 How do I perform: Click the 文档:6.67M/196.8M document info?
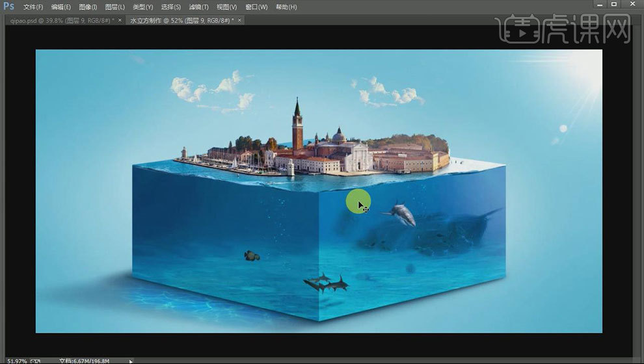tap(84, 361)
